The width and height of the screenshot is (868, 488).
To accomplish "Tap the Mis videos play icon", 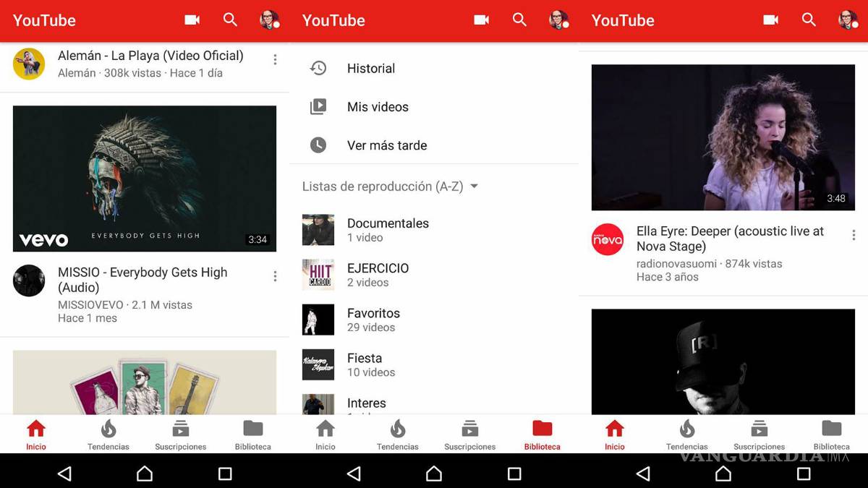I will [318, 107].
